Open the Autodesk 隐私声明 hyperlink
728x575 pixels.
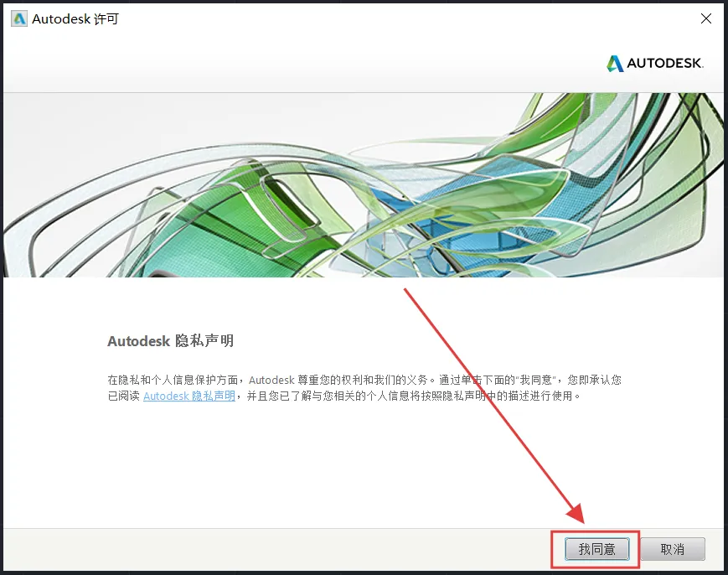[189, 396]
